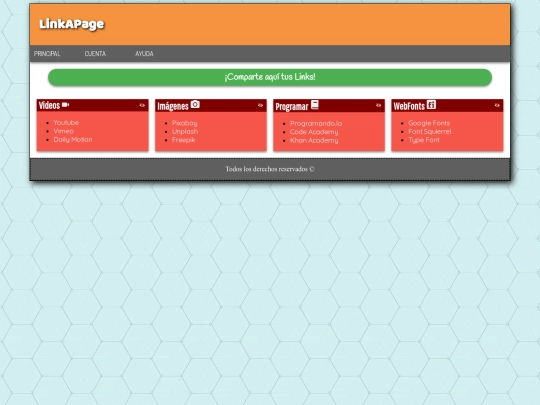The width and height of the screenshot is (540, 405).
Task: Open the Programando.la link
Action: point(316,123)
